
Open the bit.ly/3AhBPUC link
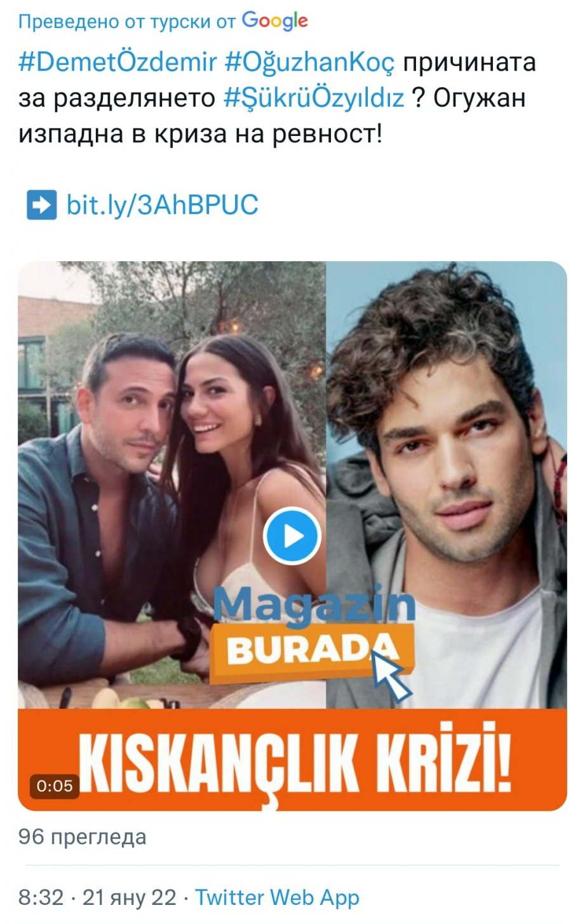click(x=163, y=205)
